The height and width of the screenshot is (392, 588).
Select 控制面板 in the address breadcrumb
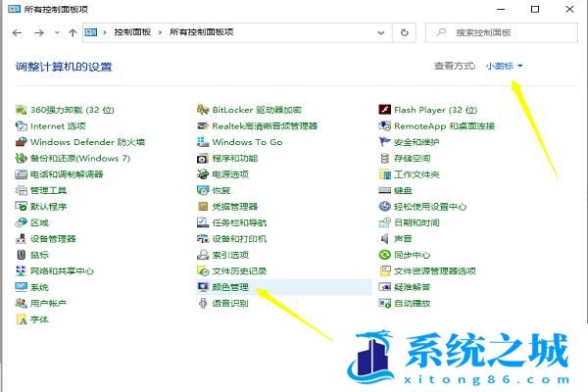point(132,32)
